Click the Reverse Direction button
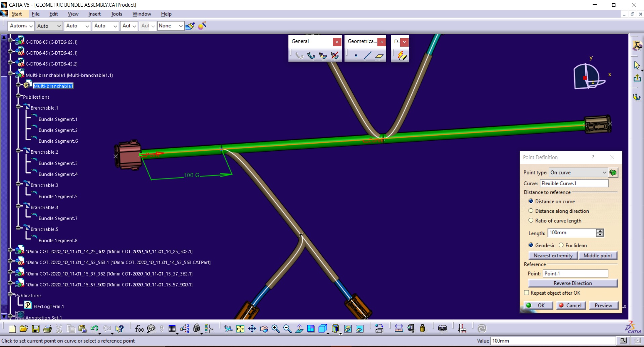 pos(572,283)
